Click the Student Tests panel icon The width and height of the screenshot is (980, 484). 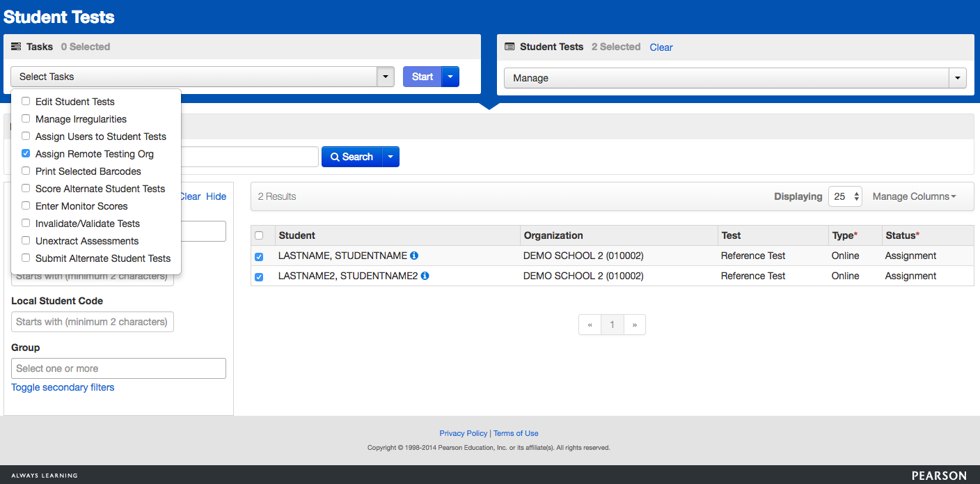509,47
